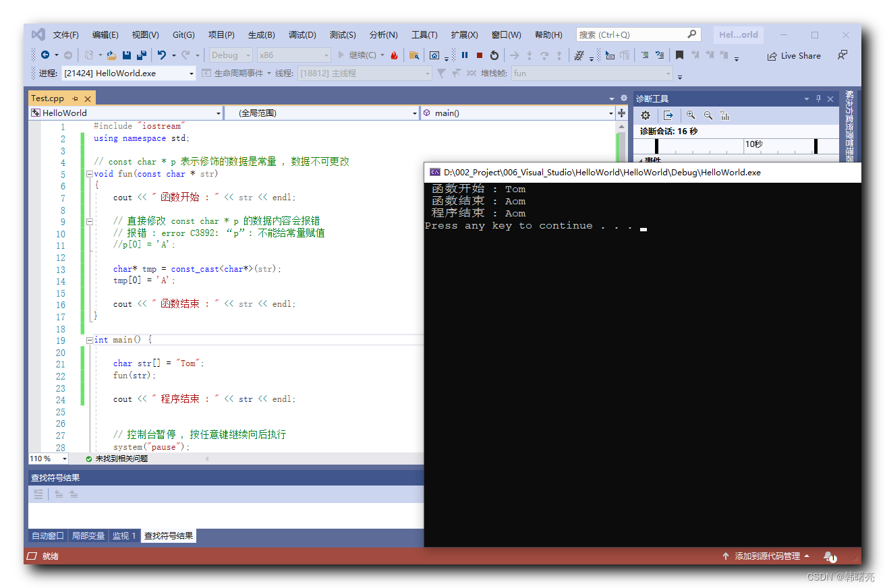Open the 工具(T) menu
The image size is (885, 588).
click(x=424, y=35)
